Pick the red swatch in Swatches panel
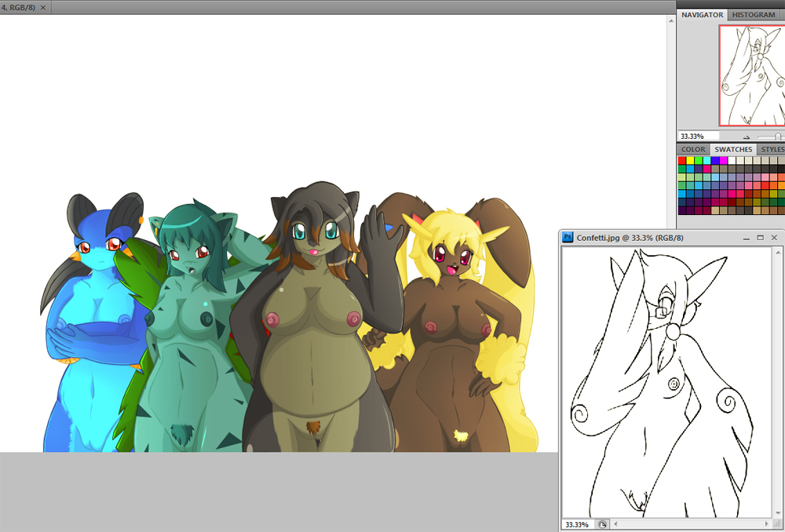Viewport: 785px width, 532px height. click(x=682, y=160)
